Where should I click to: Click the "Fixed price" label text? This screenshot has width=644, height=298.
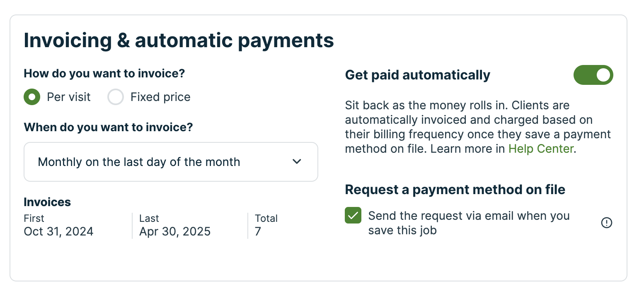click(x=160, y=97)
